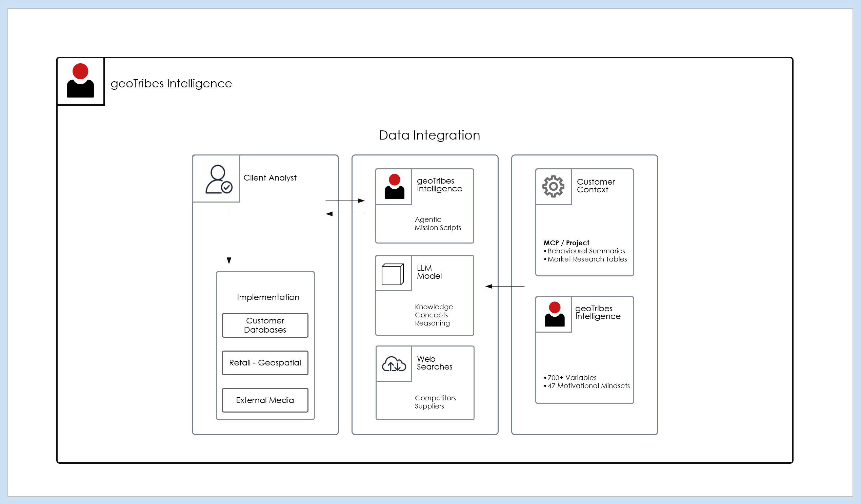
Task: Click the Data Integration heading
Action: 429,135
